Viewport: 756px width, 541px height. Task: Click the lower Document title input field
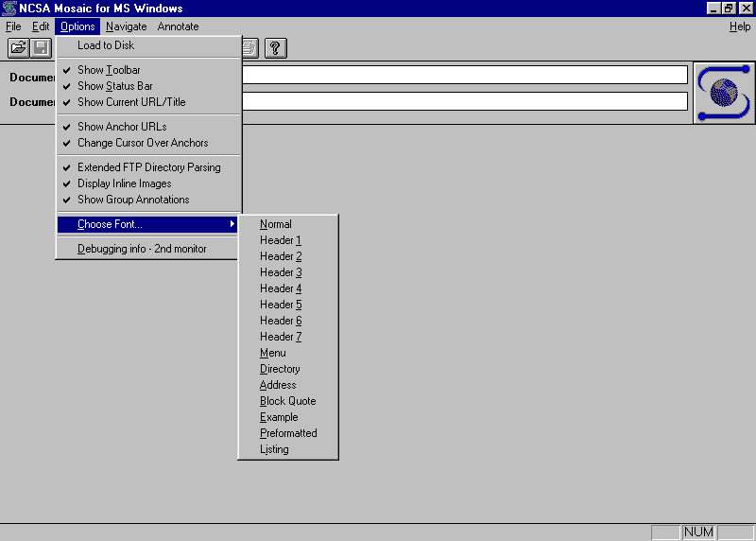[x=465, y=101]
